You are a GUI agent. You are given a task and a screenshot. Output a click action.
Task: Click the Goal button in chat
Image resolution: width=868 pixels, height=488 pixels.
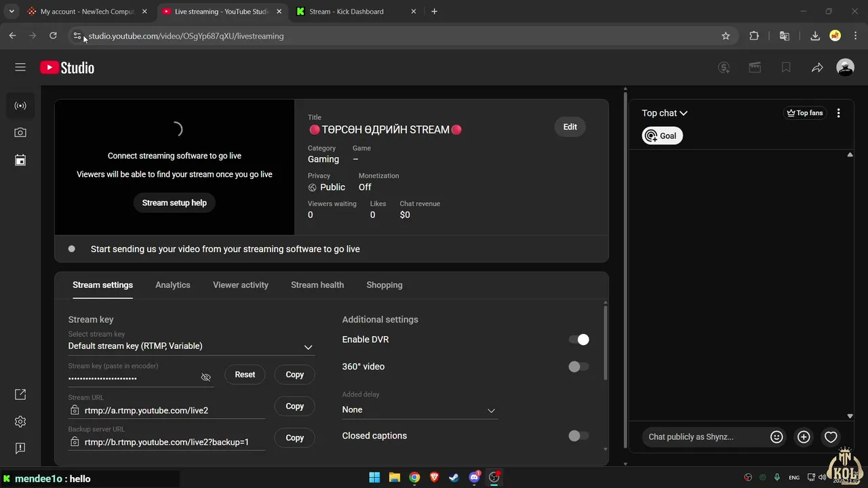(662, 136)
